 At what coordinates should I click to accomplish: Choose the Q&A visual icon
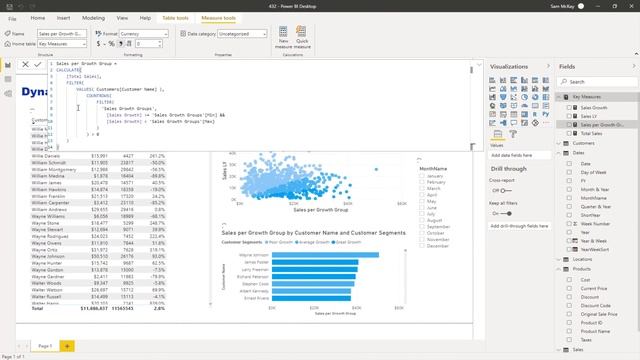pyautogui.click(x=513, y=123)
